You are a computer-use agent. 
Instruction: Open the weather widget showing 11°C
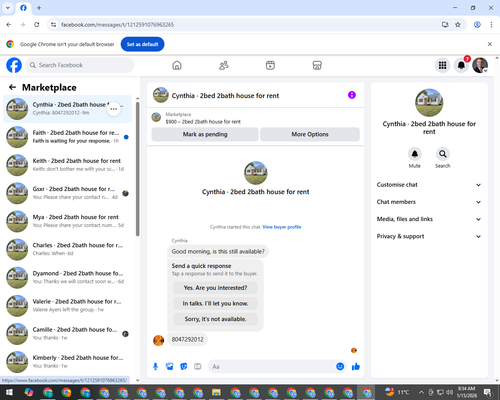[397, 392]
